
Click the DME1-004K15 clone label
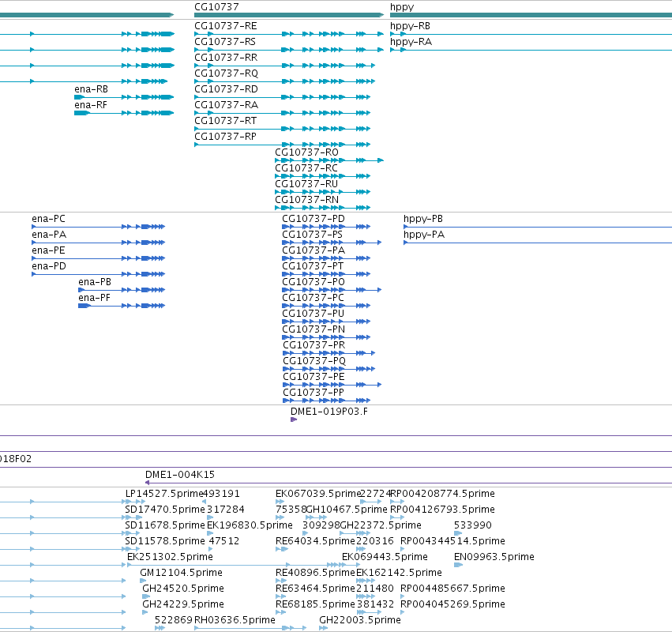(x=179, y=475)
